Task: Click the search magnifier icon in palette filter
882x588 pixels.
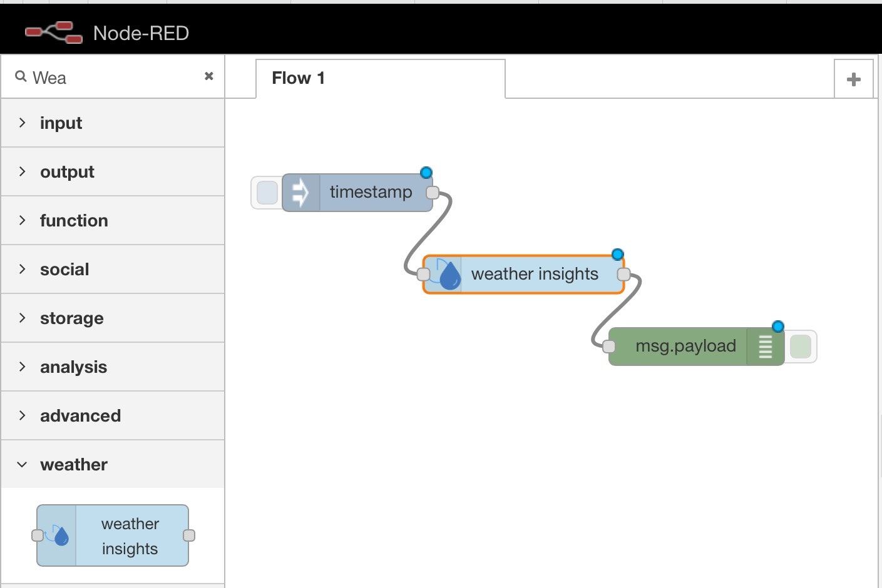Action: coord(21,76)
